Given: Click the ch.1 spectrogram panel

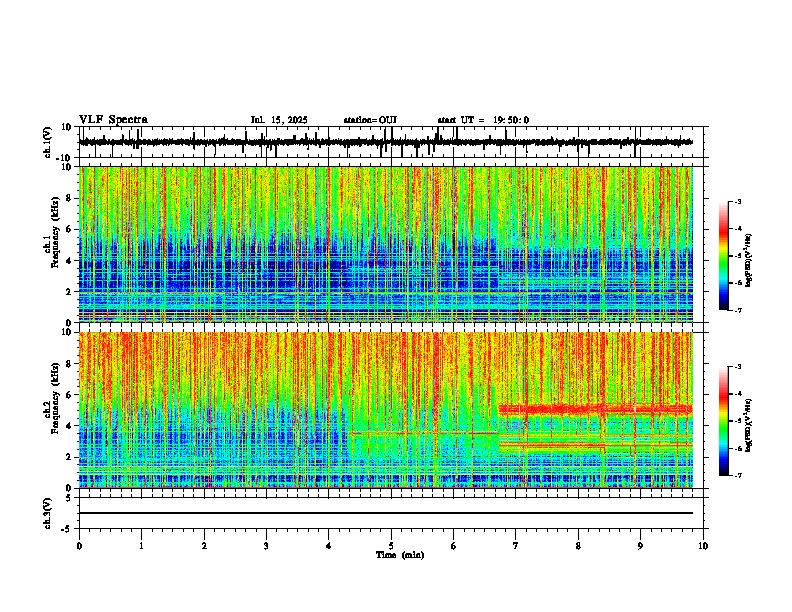Looking at the screenshot, I should pos(385,244).
